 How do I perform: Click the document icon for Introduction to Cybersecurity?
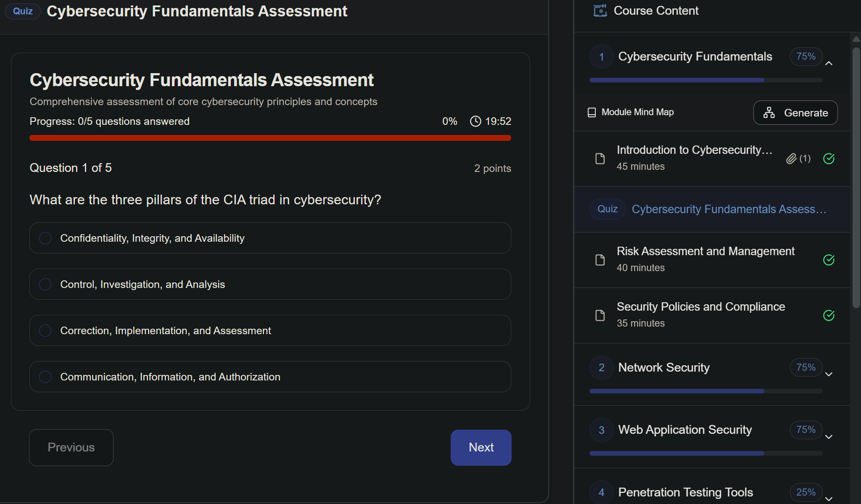pyautogui.click(x=600, y=158)
